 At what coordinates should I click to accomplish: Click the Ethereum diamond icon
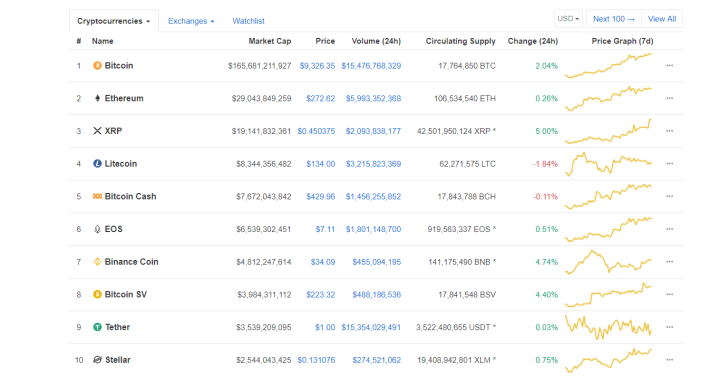[97, 98]
